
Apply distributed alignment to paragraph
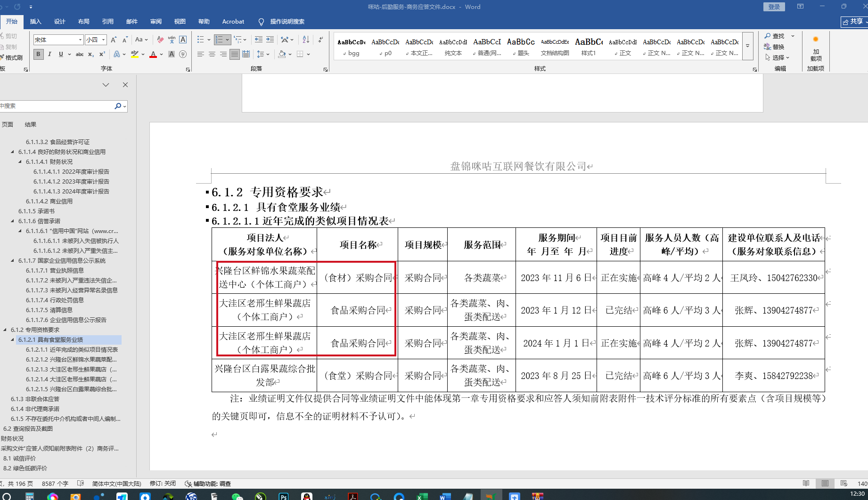coord(246,55)
